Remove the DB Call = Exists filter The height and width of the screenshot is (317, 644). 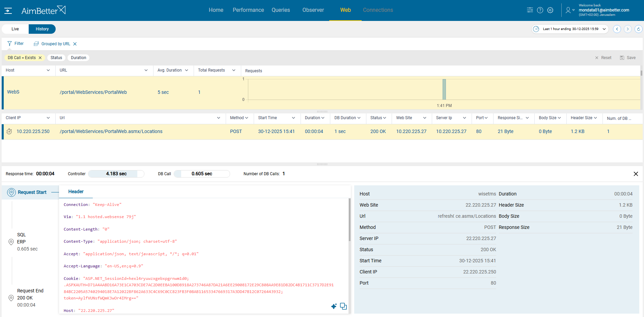40,58
